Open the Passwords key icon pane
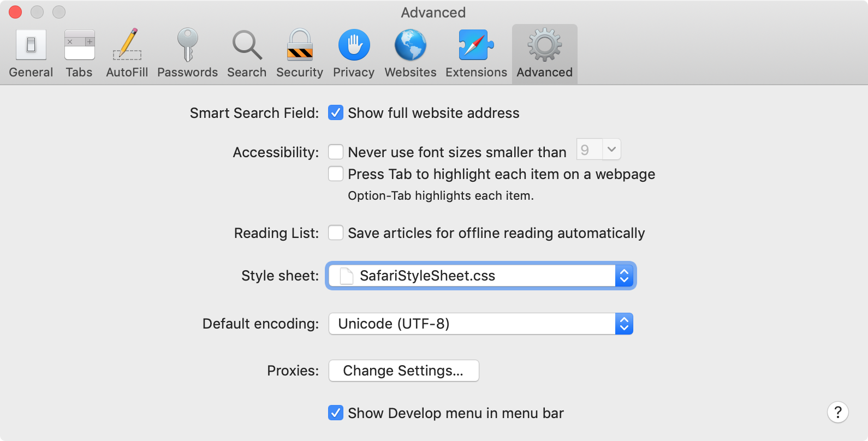The height and width of the screenshot is (441, 868). [187, 53]
